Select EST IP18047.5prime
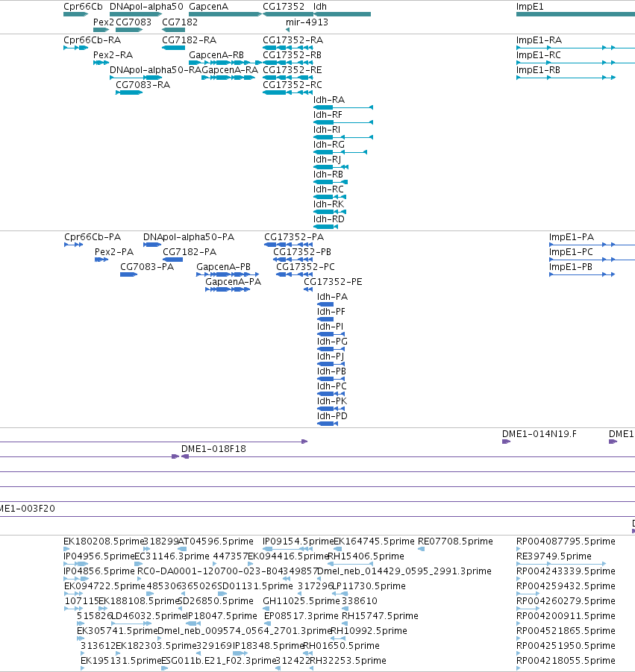The image size is (635, 672). click(x=222, y=616)
